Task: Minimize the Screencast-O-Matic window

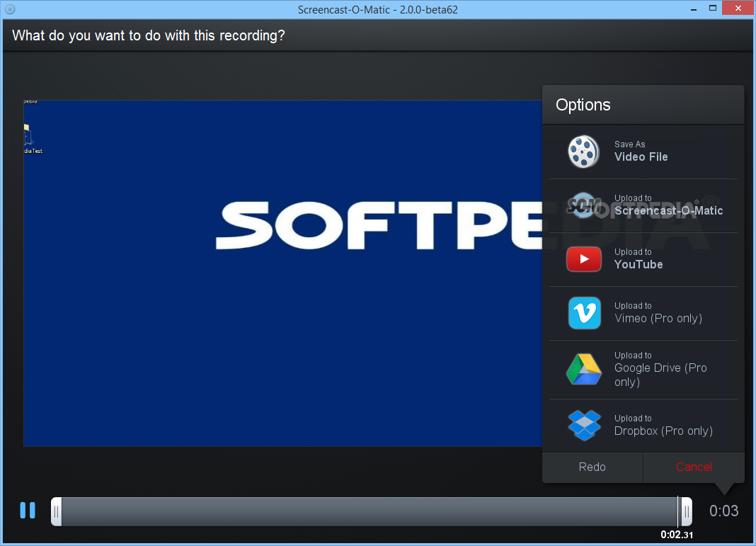Action: (x=693, y=8)
